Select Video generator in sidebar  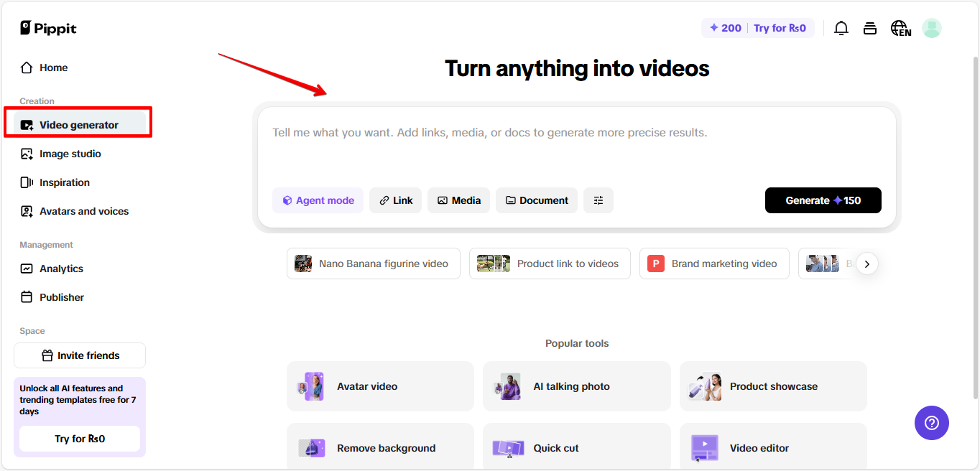[79, 125]
